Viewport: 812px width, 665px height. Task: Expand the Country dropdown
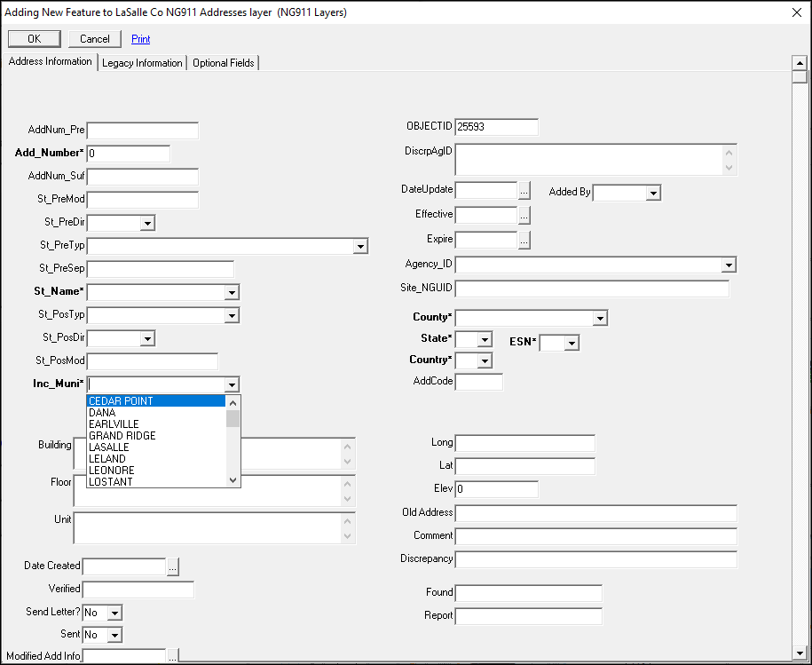click(x=485, y=361)
